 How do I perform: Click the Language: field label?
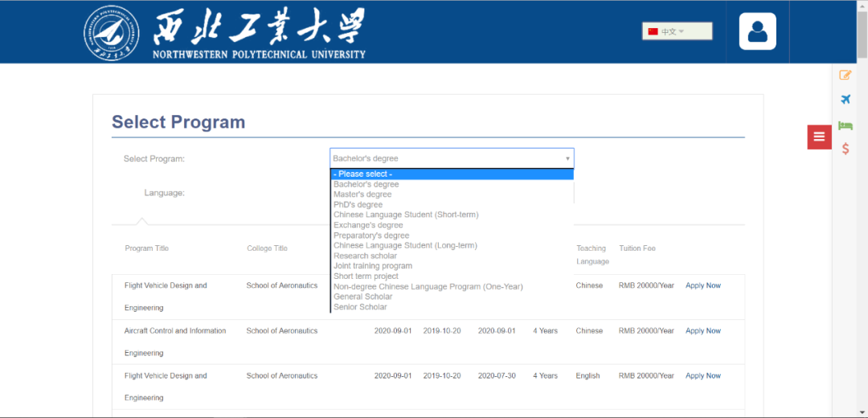[165, 193]
